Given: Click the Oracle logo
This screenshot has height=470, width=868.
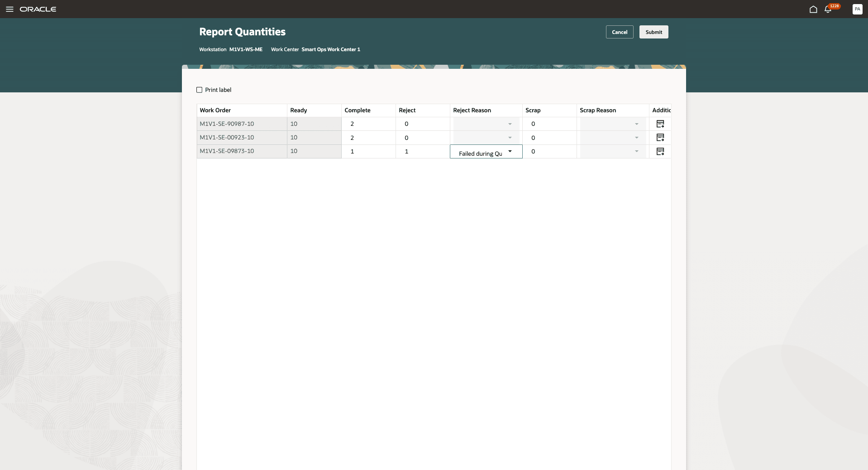Looking at the screenshot, I should [38, 9].
